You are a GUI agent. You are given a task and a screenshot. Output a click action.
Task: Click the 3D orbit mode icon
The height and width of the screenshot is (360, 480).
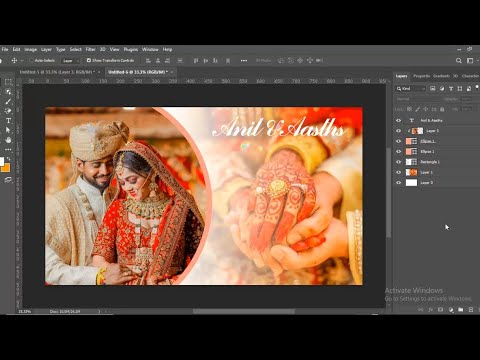tap(281, 60)
